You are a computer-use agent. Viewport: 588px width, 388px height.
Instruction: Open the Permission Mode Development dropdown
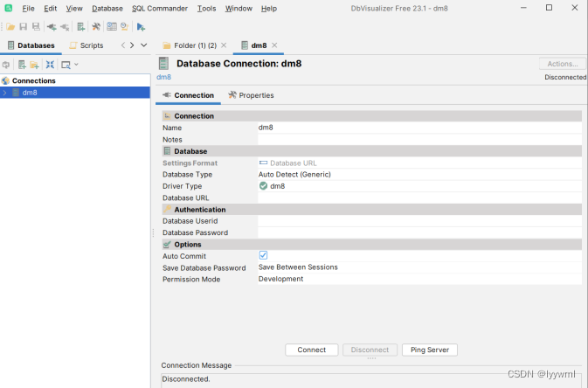(419, 279)
